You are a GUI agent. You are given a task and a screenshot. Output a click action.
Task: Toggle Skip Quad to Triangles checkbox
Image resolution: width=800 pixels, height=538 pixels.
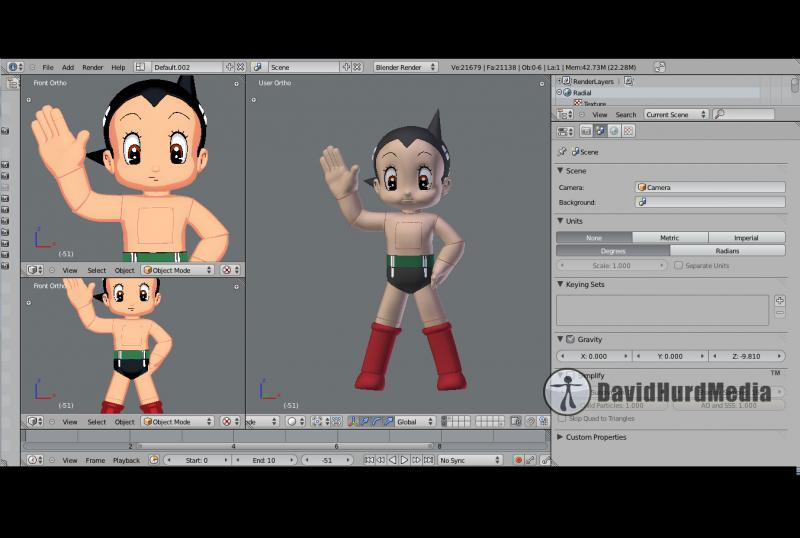[562, 418]
